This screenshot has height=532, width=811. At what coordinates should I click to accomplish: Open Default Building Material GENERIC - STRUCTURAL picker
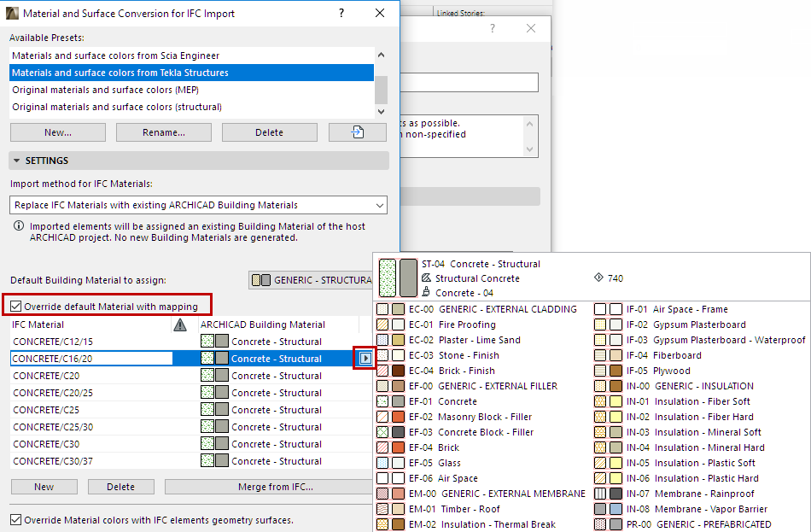(311, 280)
